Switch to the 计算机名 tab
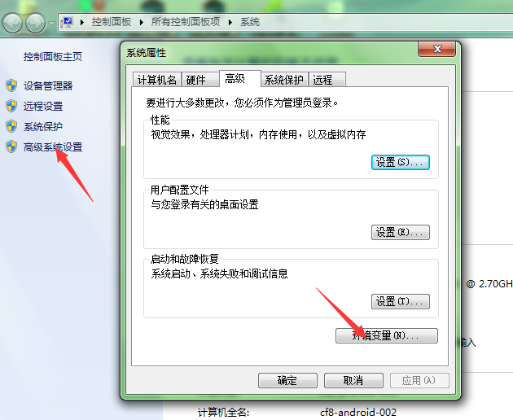The width and height of the screenshot is (513, 420). [157, 80]
